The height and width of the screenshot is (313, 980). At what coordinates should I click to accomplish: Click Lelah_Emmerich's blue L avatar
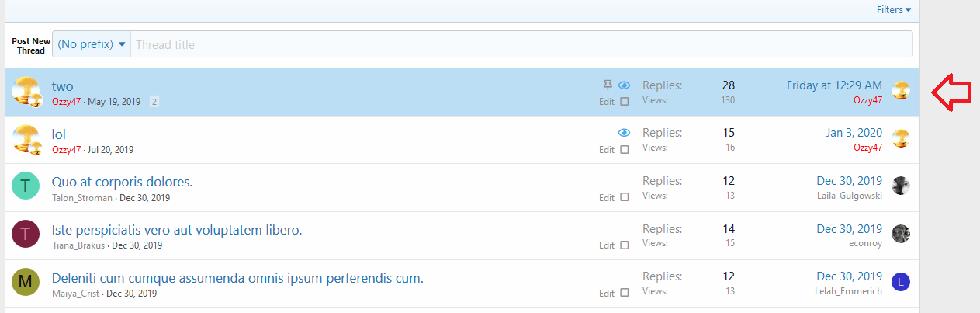point(901,282)
